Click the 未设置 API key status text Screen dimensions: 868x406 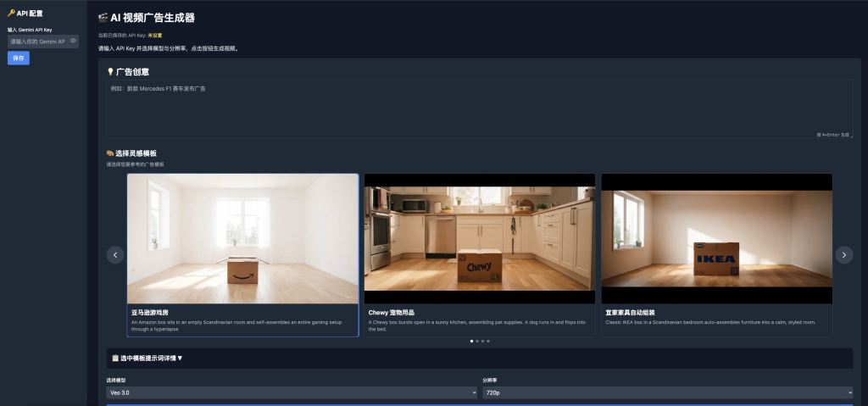click(x=155, y=36)
